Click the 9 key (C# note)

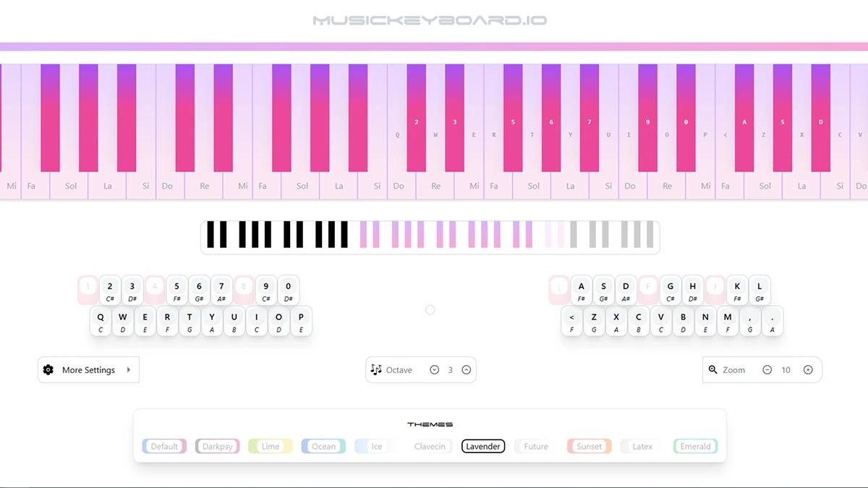[x=266, y=290]
